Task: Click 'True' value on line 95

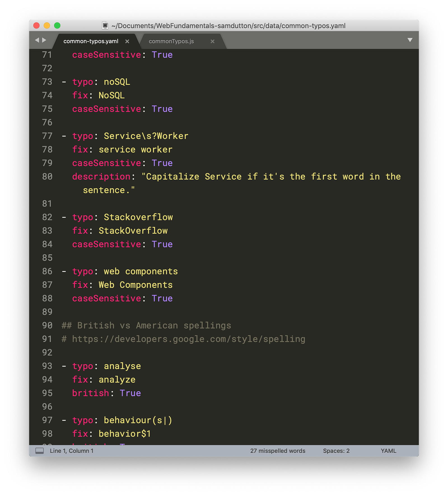Action: point(130,393)
